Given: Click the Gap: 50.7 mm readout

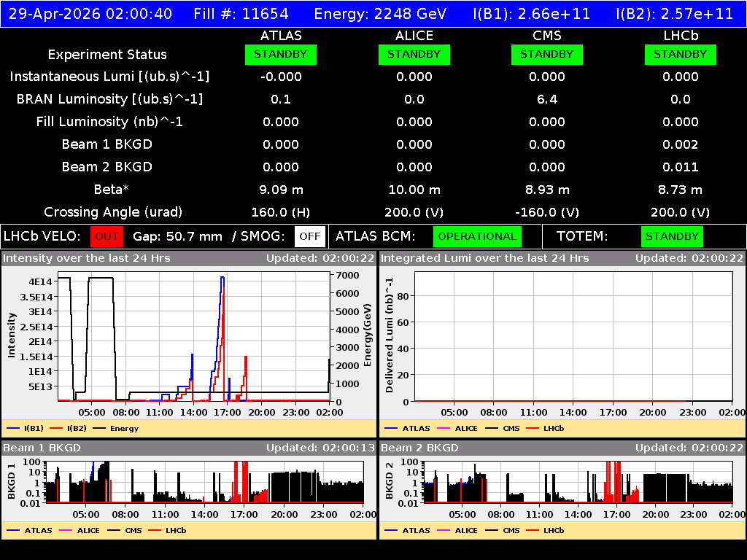Looking at the screenshot, I should click(177, 237).
